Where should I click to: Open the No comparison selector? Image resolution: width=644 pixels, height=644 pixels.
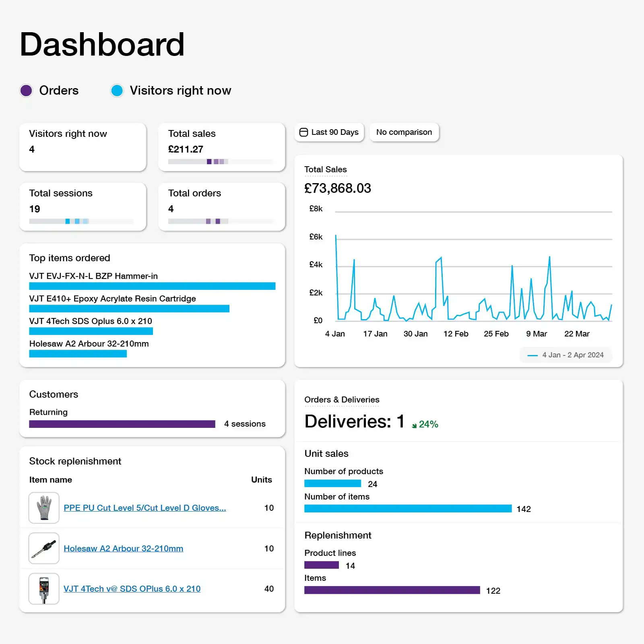pos(404,132)
